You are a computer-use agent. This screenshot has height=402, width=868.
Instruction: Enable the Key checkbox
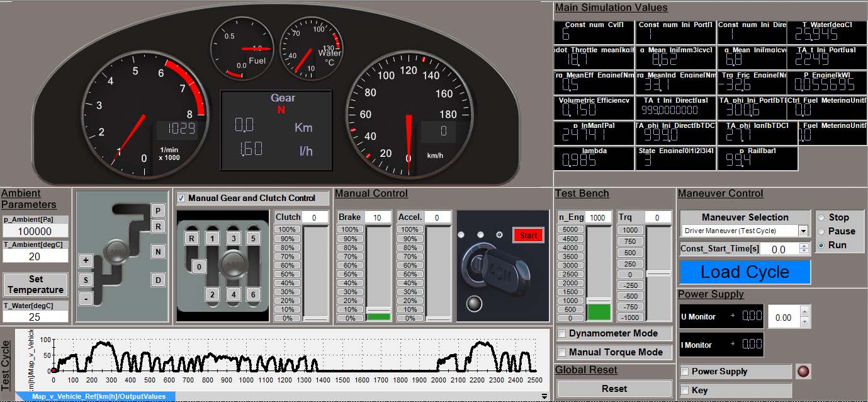click(x=685, y=390)
